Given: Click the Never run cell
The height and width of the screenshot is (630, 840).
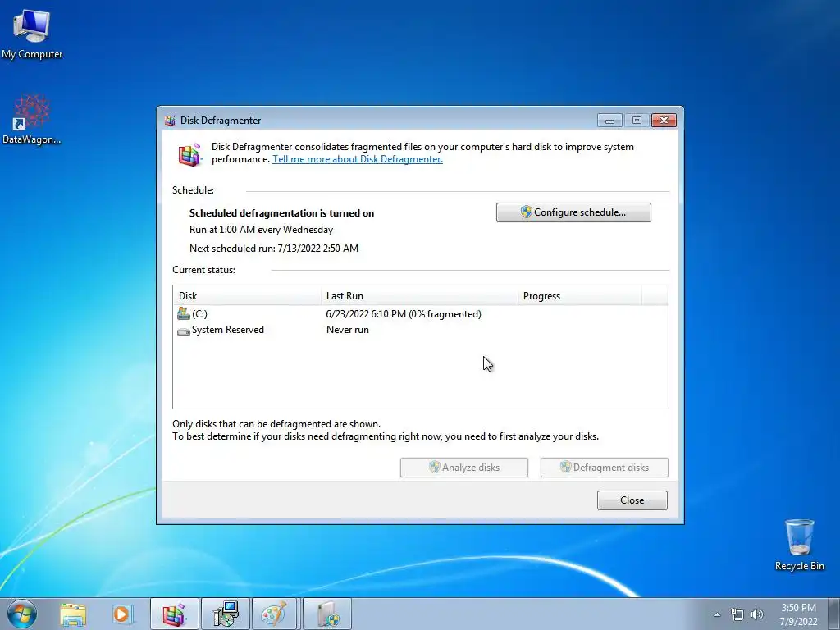Looking at the screenshot, I should [x=348, y=330].
